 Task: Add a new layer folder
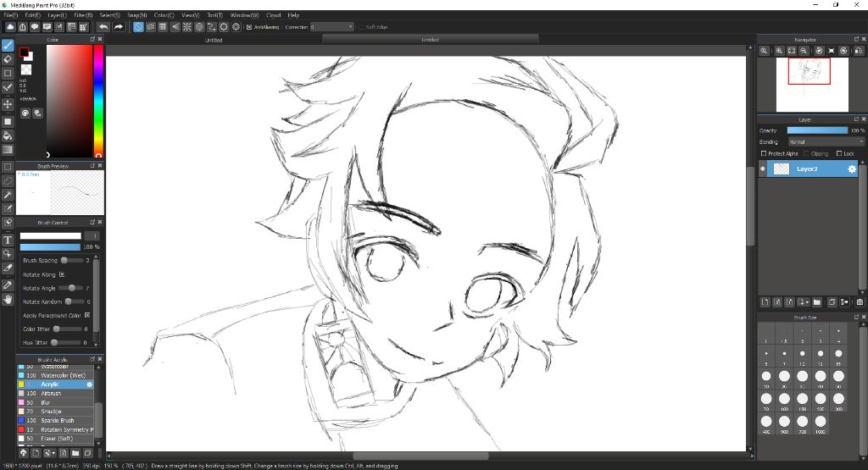pos(817,302)
